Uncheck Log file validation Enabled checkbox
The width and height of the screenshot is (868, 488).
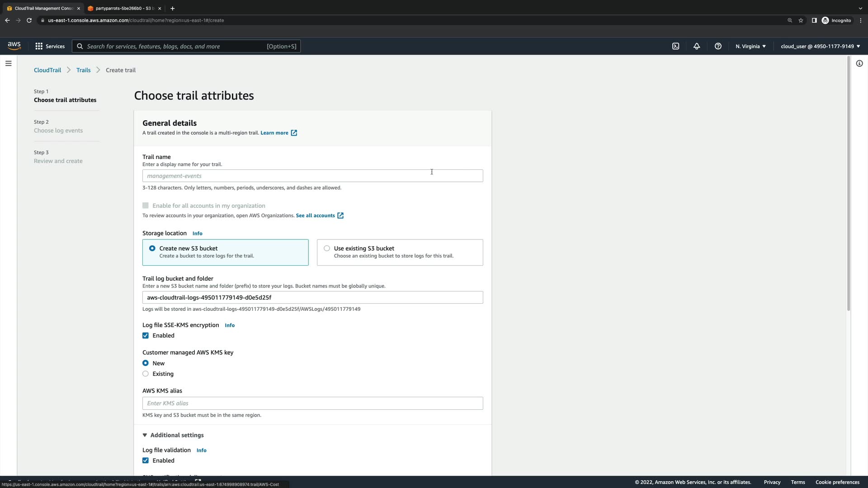(x=146, y=460)
